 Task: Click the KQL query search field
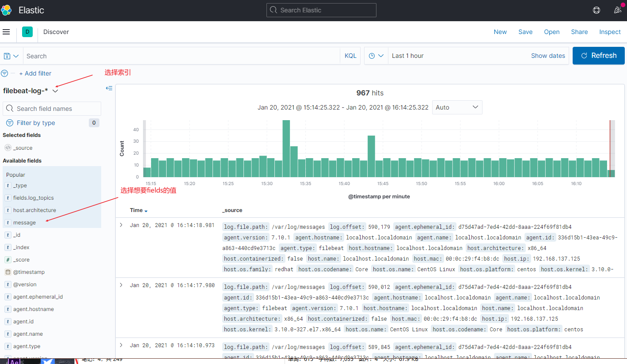182,56
